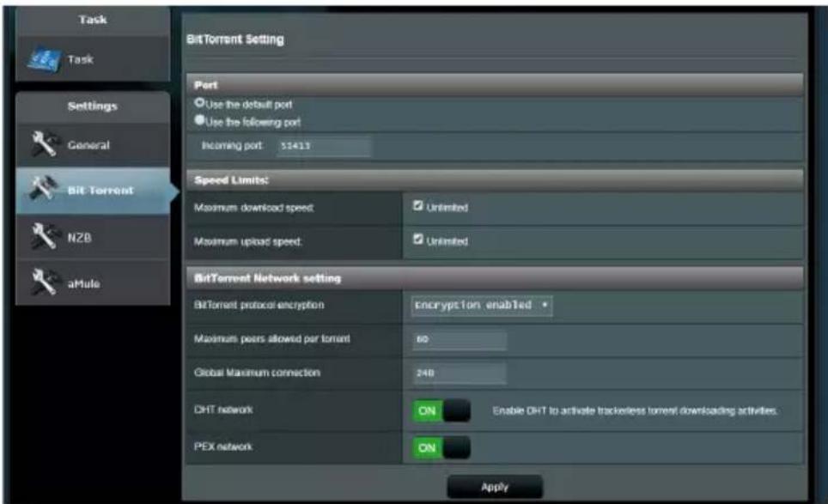Click the wrench icon beside Bit Torrent
This screenshot has height=504, width=828.
pos(45,188)
